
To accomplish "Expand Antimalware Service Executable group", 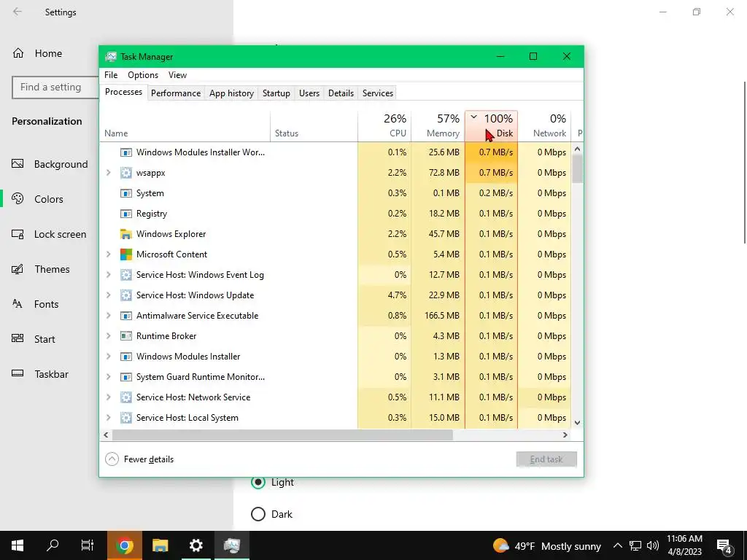I will (109, 316).
